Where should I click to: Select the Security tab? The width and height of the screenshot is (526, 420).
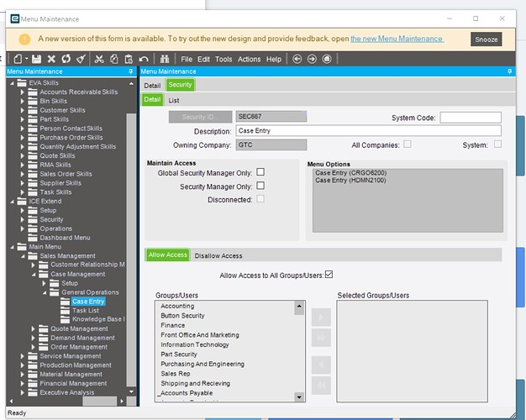click(180, 85)
